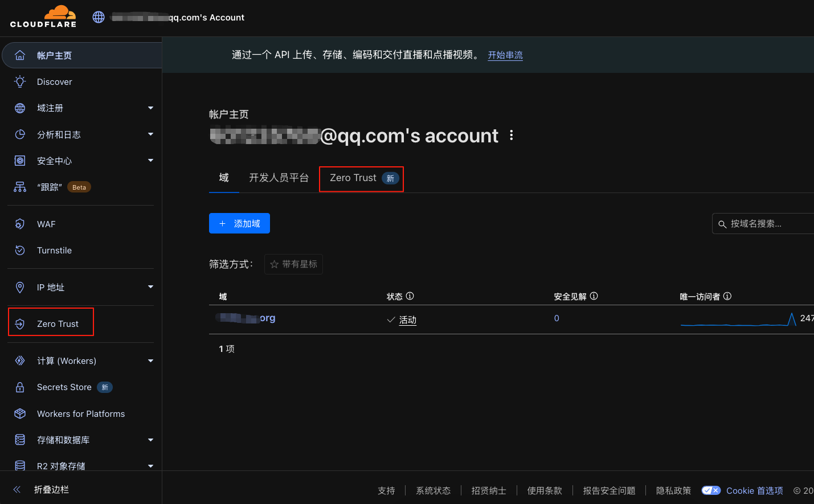Click the WAF shield icon

[x=20, y=224]
